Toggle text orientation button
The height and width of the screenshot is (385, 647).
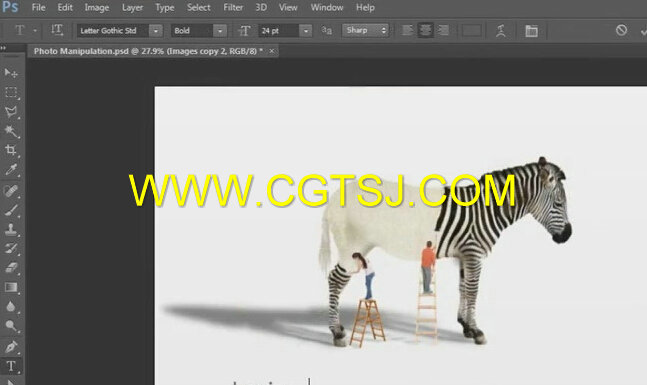click(57, 30)
